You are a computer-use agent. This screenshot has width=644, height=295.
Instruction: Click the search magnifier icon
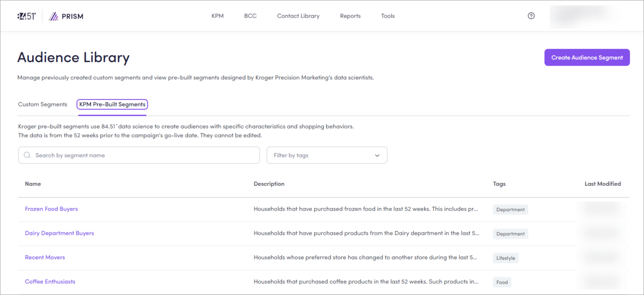tap(27, 155)
